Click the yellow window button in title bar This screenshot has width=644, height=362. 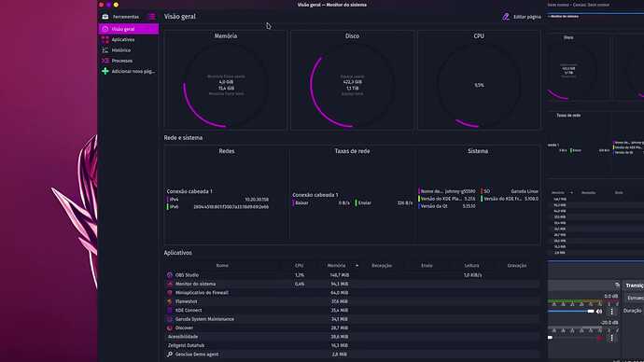pos(116,5)
